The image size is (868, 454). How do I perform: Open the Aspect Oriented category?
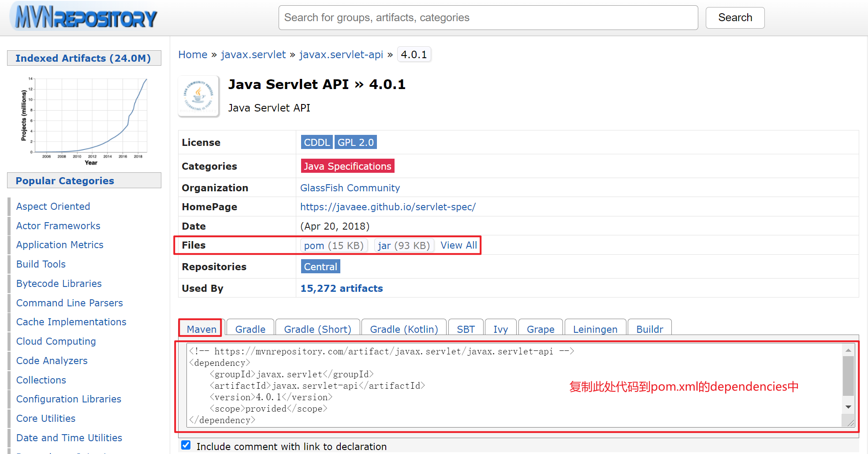click(53, 207)
